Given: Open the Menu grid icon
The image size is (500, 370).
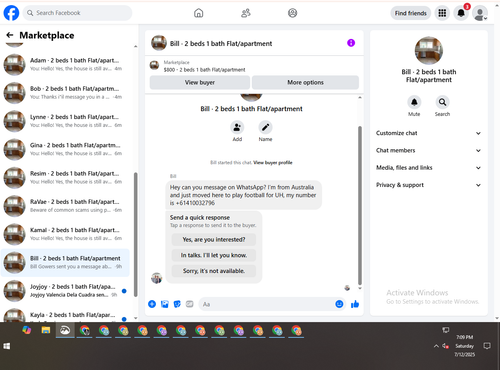Looking at the screenshot, I should [442, 13].
